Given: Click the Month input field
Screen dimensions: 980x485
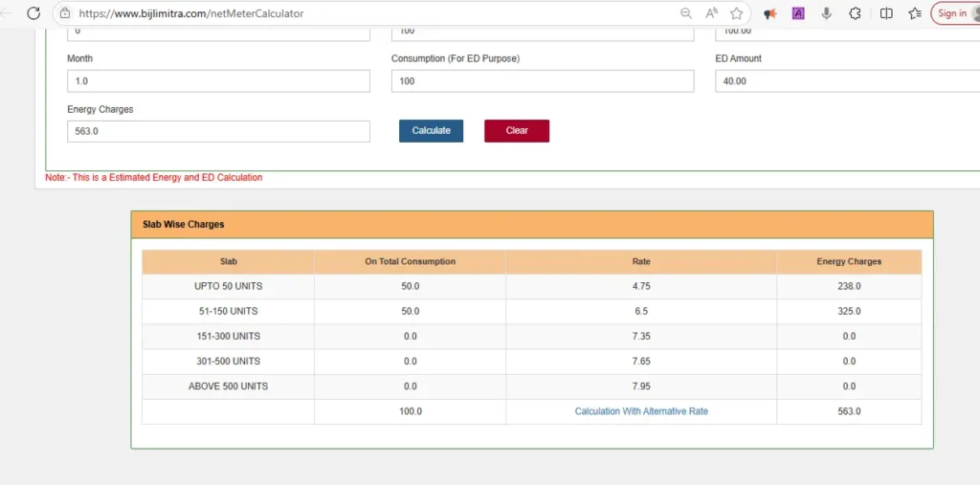Looking at the screenshot, I should coord(218,81).
